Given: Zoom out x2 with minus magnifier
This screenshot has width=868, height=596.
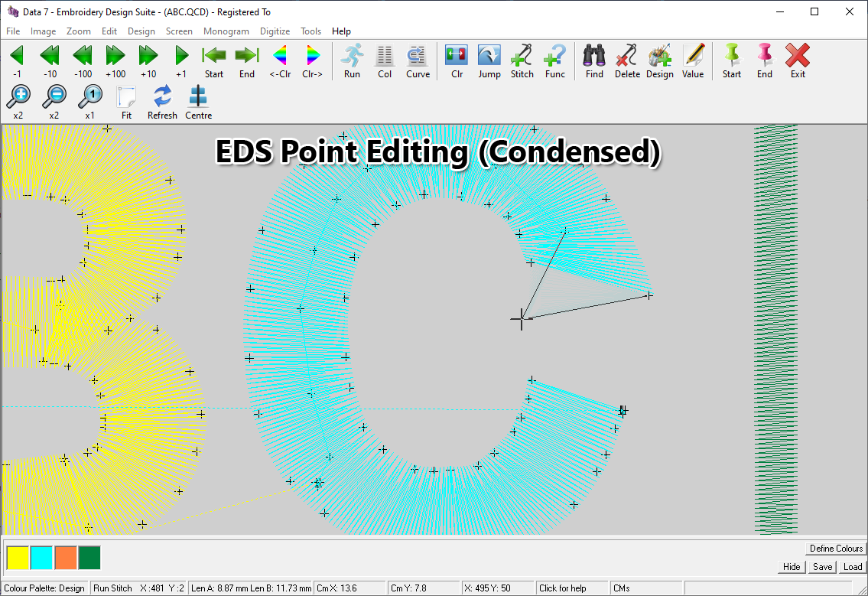Looking at the screenshot, I should tap(54, 103).
